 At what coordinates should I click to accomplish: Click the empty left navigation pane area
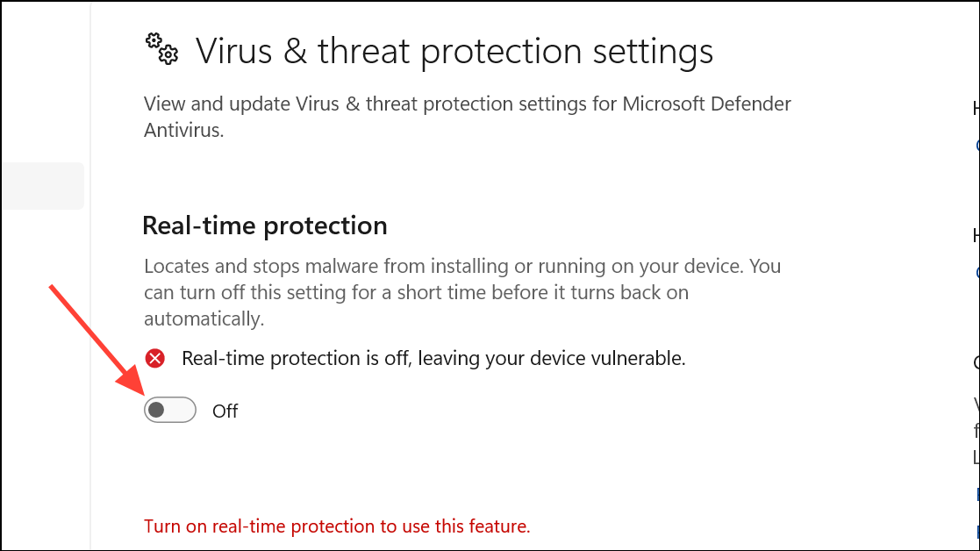pyautogui.click(x=45, y=375)
